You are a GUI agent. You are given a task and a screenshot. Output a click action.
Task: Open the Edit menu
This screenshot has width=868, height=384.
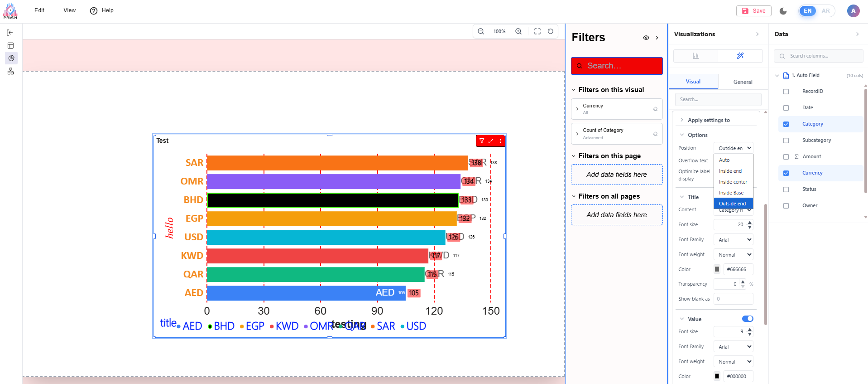tap(39, 10)
